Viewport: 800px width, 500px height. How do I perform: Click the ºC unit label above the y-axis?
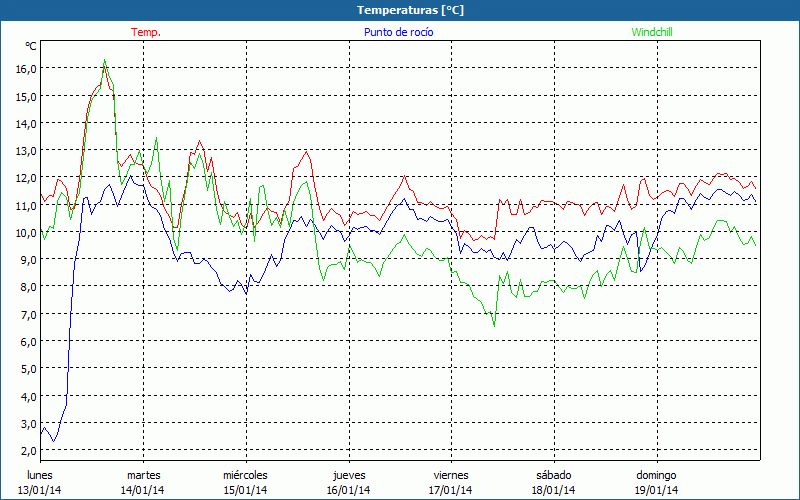[x=31, y=47]
